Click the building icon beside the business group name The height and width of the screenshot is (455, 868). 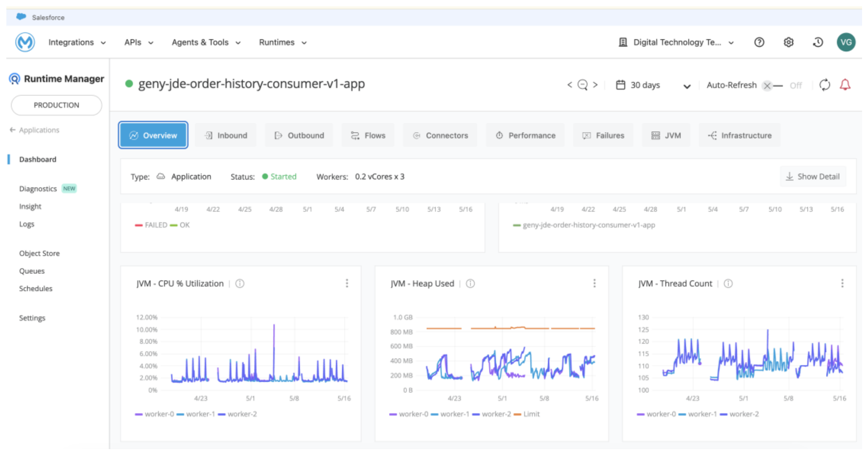point(623,42)
